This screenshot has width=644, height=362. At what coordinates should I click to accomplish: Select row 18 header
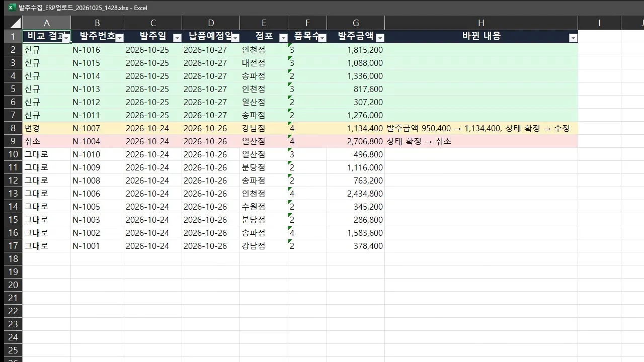[x=13, y=259]
